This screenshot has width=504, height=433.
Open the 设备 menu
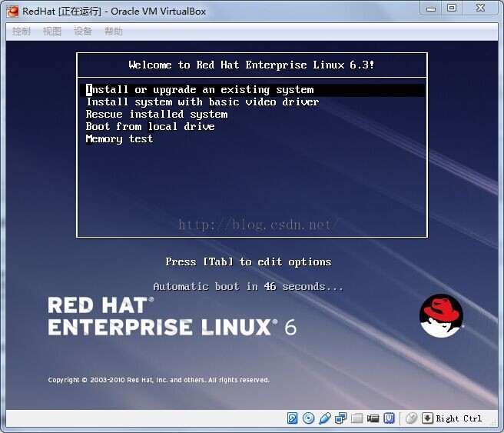83,32
